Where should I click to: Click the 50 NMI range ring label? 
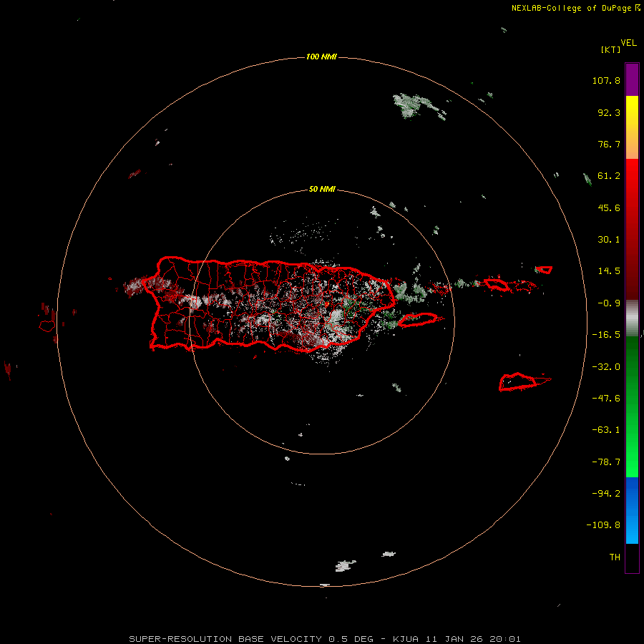(322, 190)
